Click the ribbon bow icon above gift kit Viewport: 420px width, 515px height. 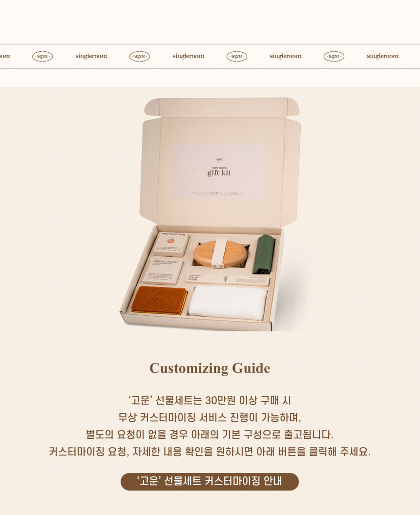(219, 160)
